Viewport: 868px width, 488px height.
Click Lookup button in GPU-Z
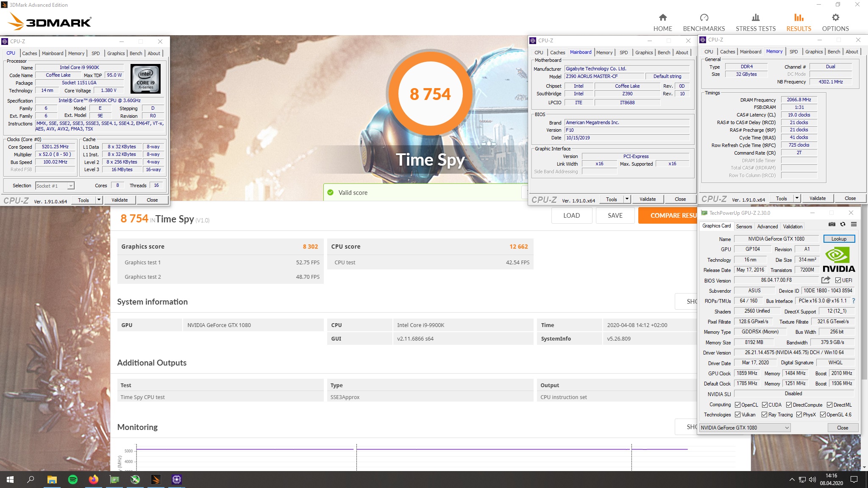pos(839,238)
